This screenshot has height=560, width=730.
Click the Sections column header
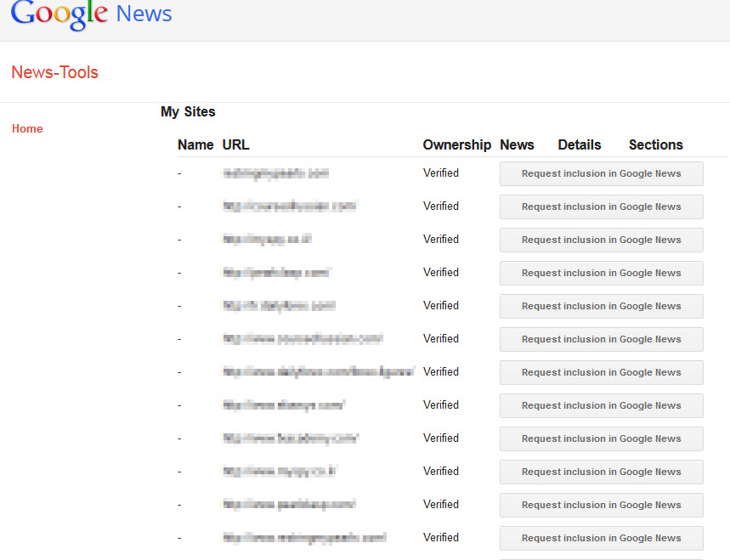pos(656,144)
